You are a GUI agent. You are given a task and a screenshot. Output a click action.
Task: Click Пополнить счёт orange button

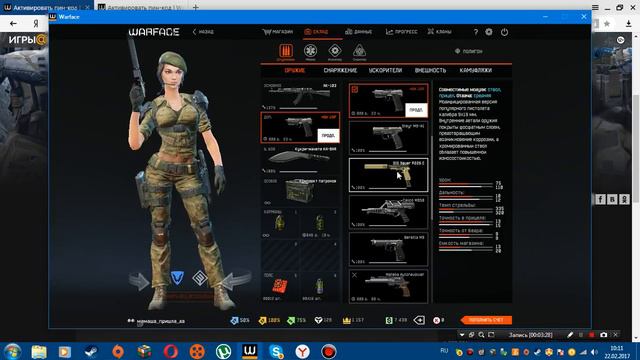pos(486,320)
